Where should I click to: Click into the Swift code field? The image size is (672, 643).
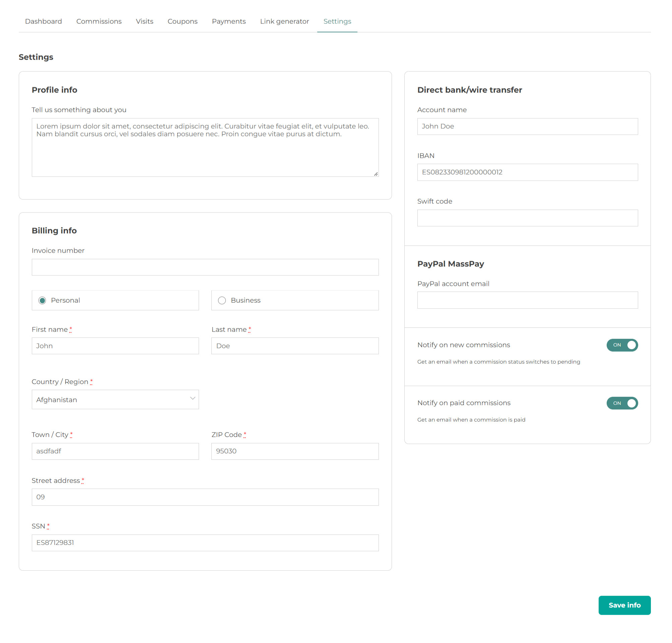pyautogui.click(x=527, y=218)
